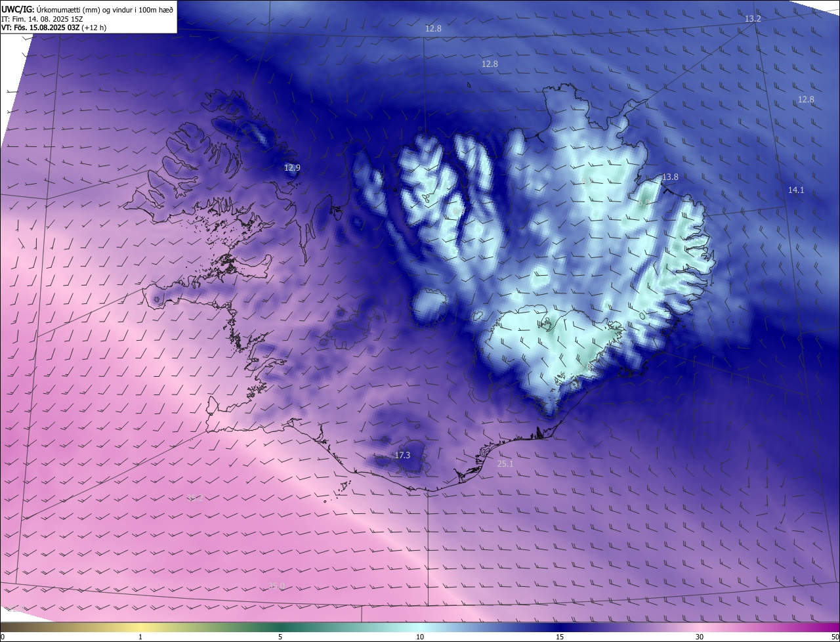Click the 14.1 value label over the sea
Viewport: 840px width, 642px height.
796,190
